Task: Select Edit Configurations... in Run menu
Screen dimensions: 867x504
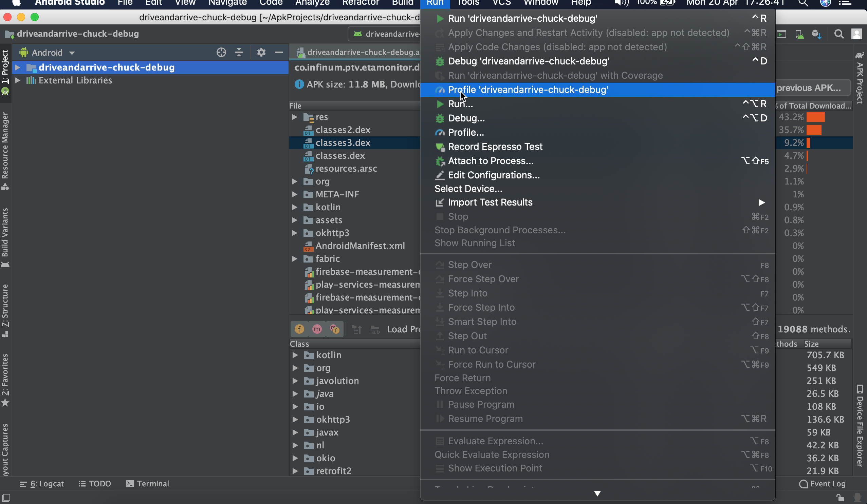Action: coord(493,175)
